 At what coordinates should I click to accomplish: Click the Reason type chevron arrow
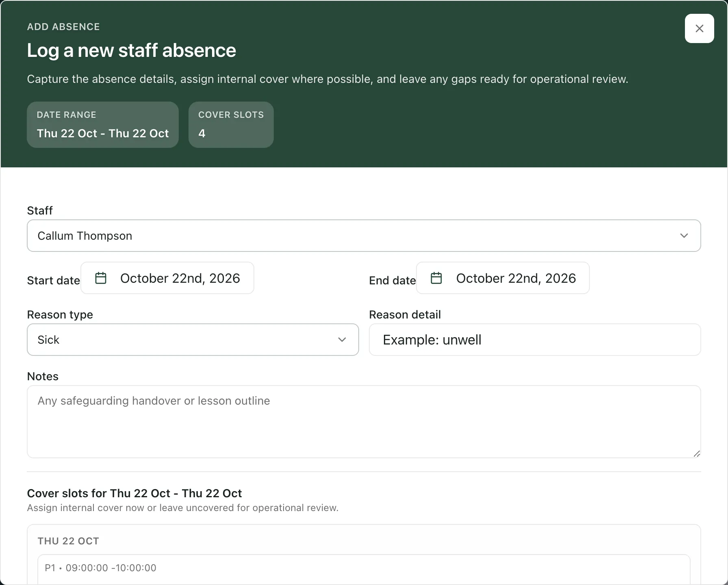342,340
